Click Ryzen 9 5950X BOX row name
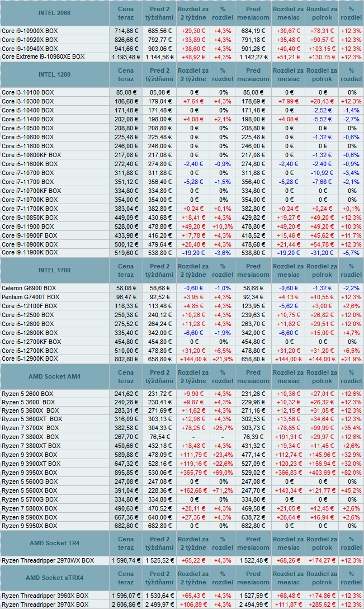 click(29, 526)
